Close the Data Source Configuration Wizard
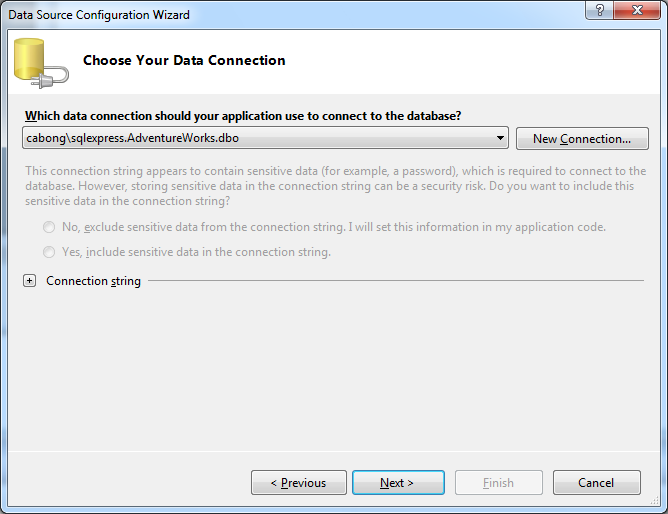The height and width of the screenshot is (514, 668). pos(637,10)
